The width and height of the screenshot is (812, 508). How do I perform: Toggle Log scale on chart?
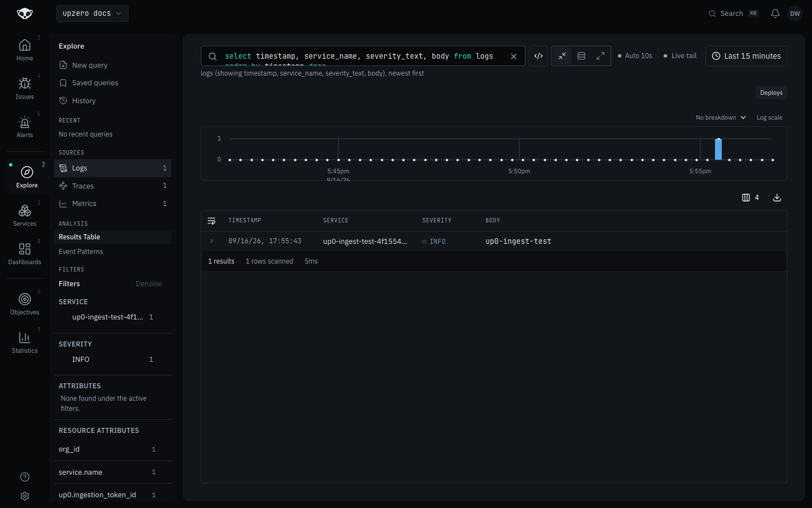tap(769, 117)
